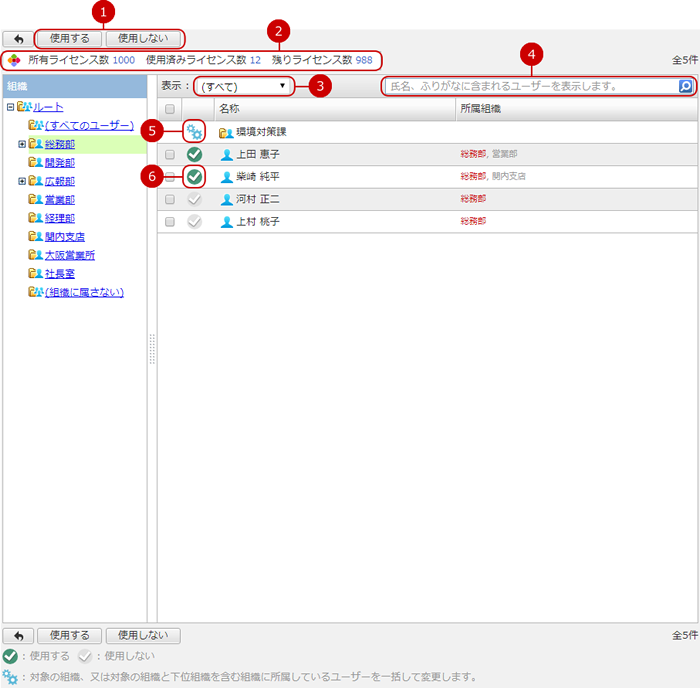The height and width of the screenshot is (688, 700).
Task: Expand the 広報部 tree node
Action: [x=21, y=181]
